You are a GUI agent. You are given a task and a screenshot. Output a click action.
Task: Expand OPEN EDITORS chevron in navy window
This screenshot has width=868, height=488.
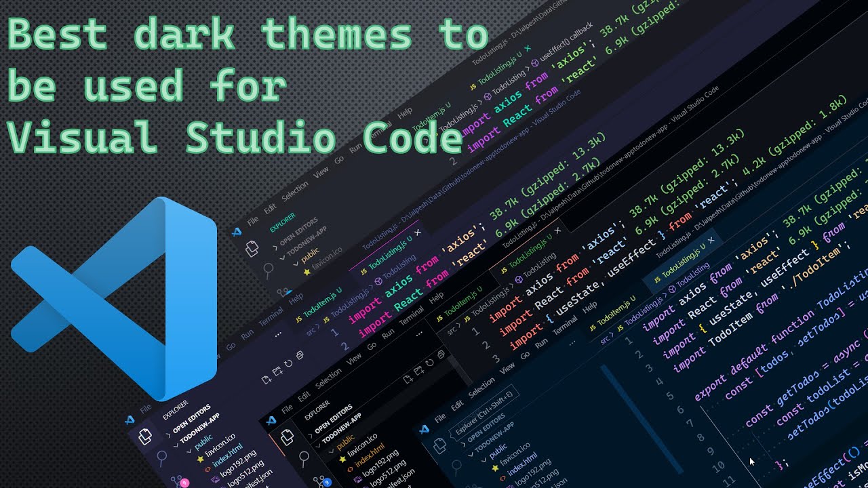pyautogui.click(x=462, y=444)
